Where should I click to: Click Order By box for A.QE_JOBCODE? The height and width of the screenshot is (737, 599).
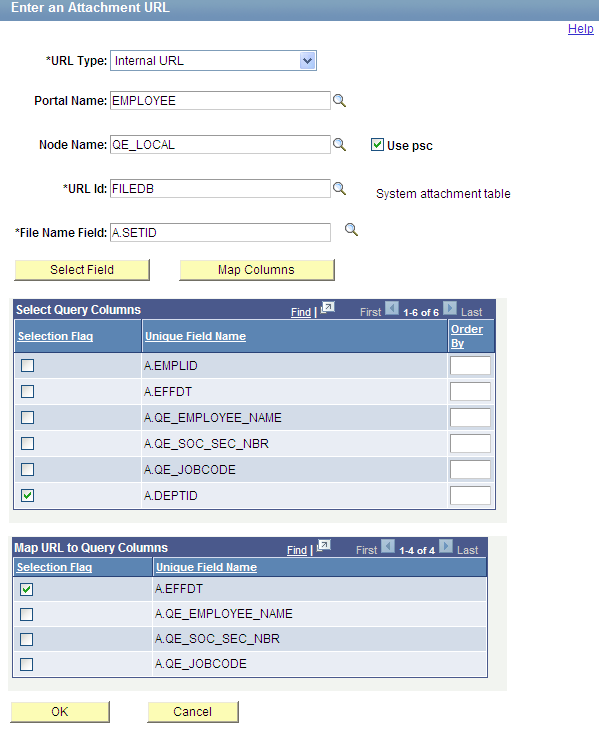(470, 470)
